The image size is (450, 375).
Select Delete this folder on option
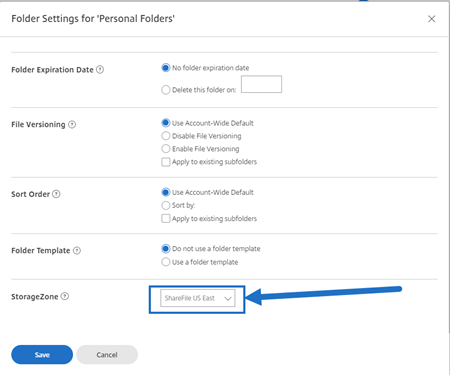(166, 90)
